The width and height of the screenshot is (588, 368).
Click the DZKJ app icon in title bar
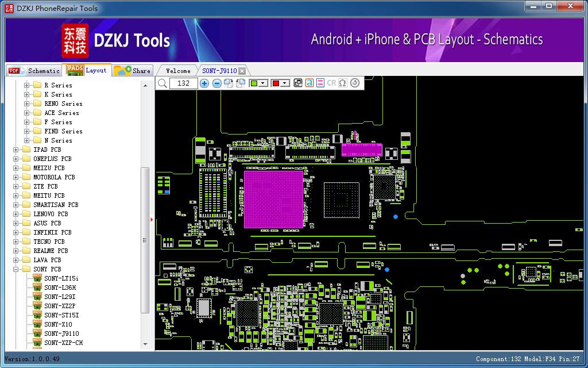[9, 7]
